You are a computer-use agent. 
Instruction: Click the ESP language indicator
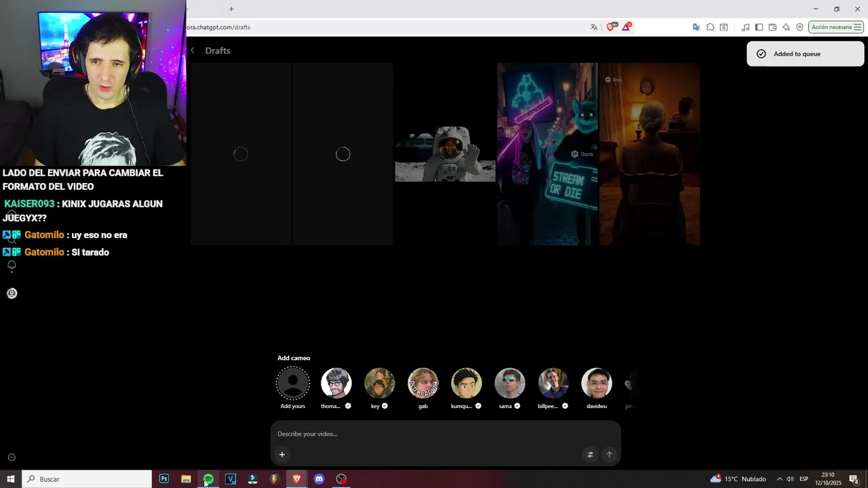click(x=804, y=479)
